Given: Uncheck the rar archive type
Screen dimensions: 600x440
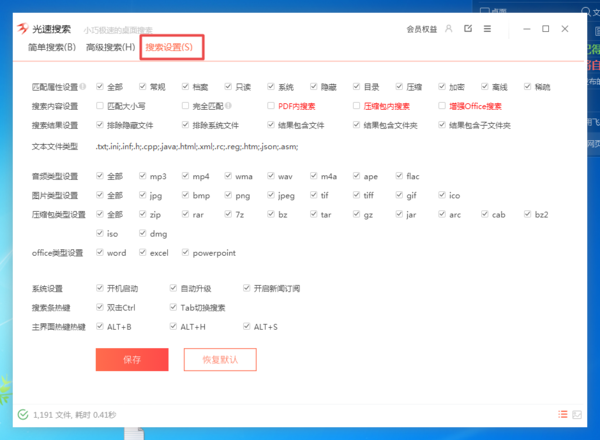Looking at the screenshot, I should point(185,214).
